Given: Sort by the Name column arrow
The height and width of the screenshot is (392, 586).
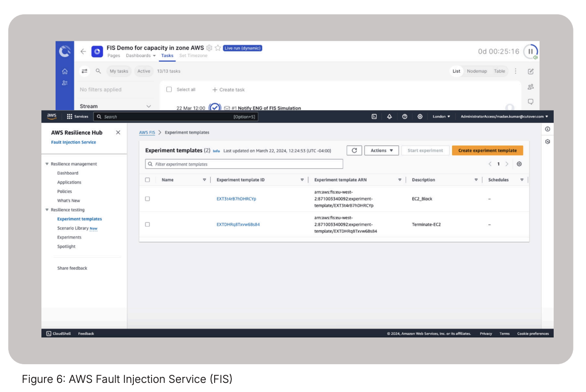Looking at the screenshot, I should 205,180.
